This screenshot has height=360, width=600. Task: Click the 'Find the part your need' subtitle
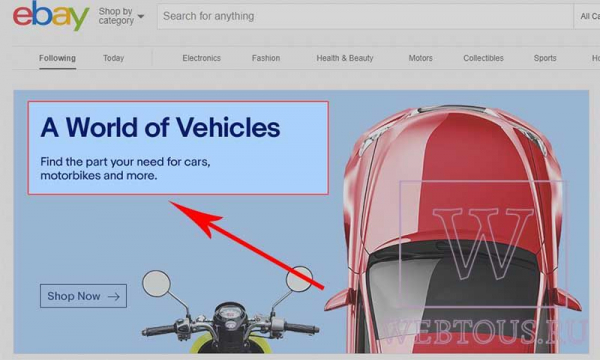(x=126, y=168)
